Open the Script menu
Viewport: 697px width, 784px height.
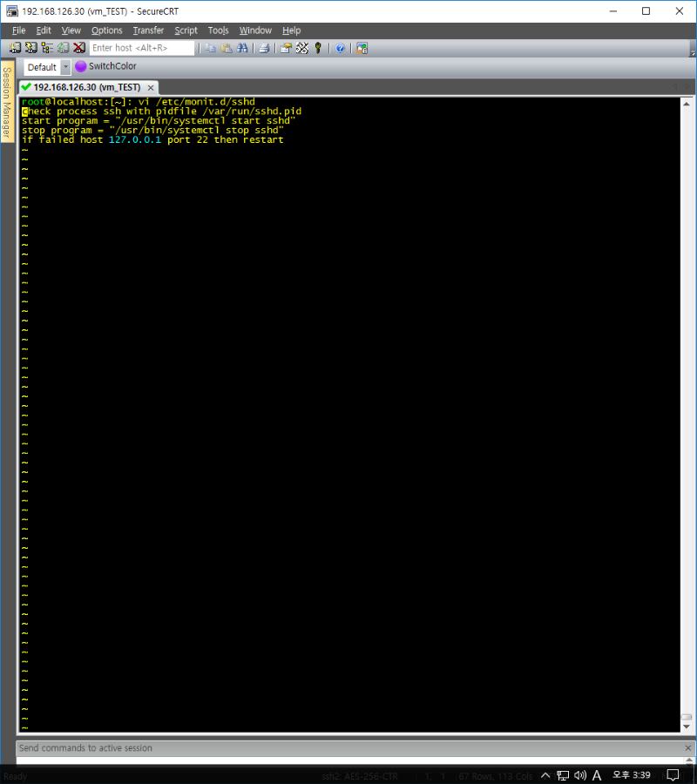(x=186, y=30)
